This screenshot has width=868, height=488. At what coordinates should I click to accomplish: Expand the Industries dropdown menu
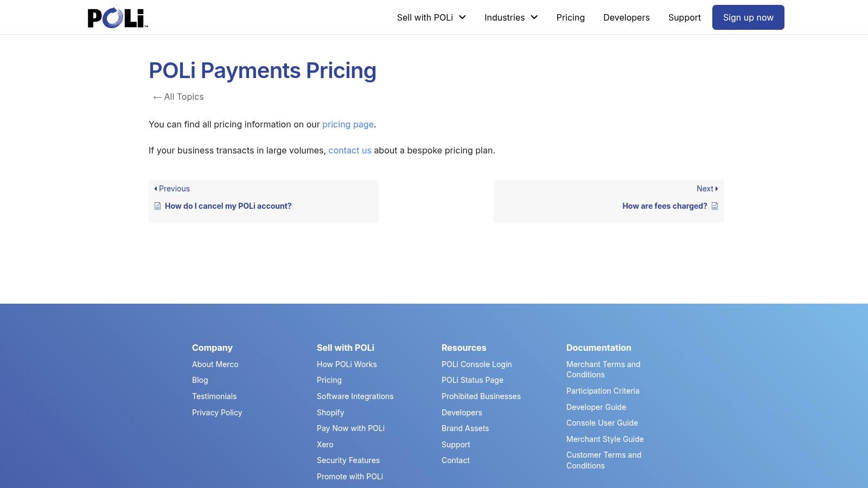[x=511, y=17]
